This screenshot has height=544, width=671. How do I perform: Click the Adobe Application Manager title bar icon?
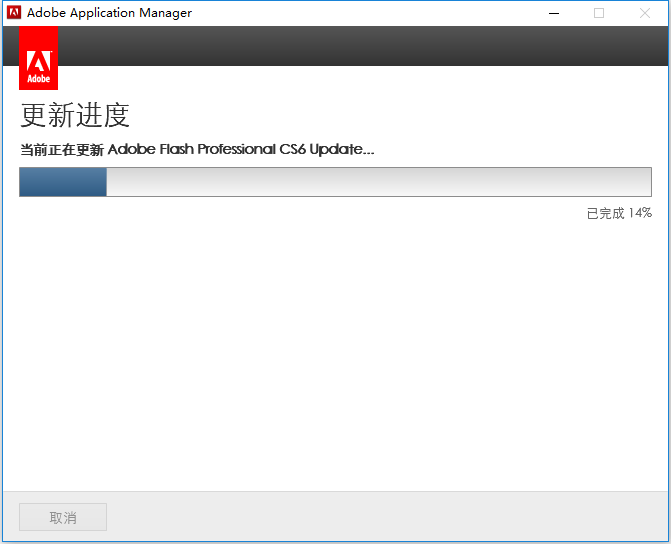(x=14, y=13)
